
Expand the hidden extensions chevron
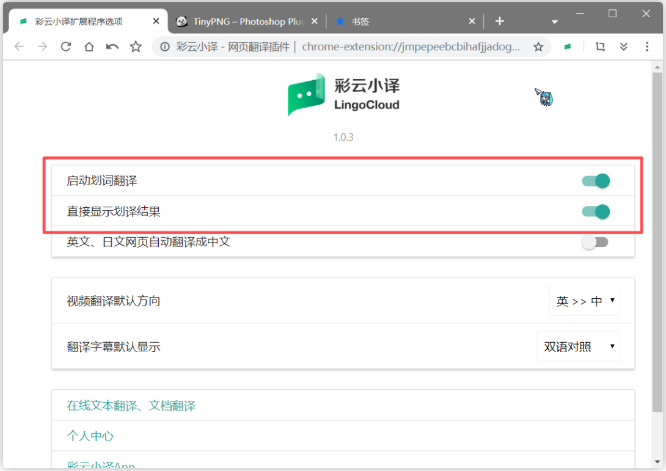coord(624,46)
